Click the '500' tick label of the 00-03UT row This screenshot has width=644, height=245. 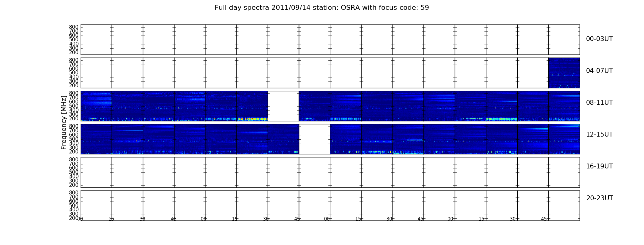point(74,40)
